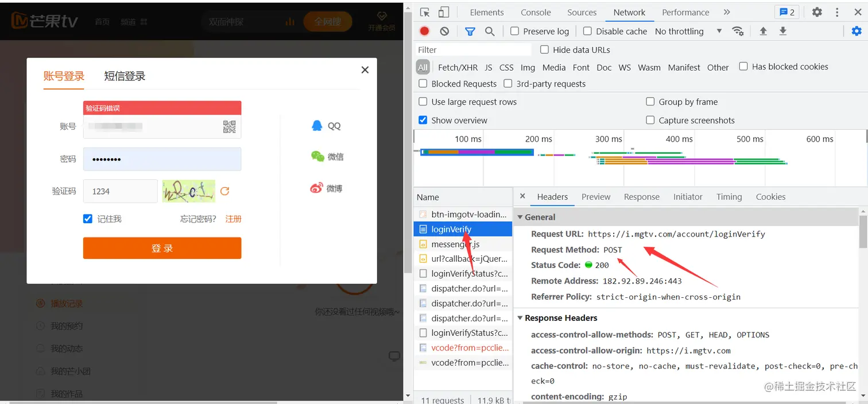Enable Use large request rows
This screenshot has height=404, width=868.
[x=423, y=102]
